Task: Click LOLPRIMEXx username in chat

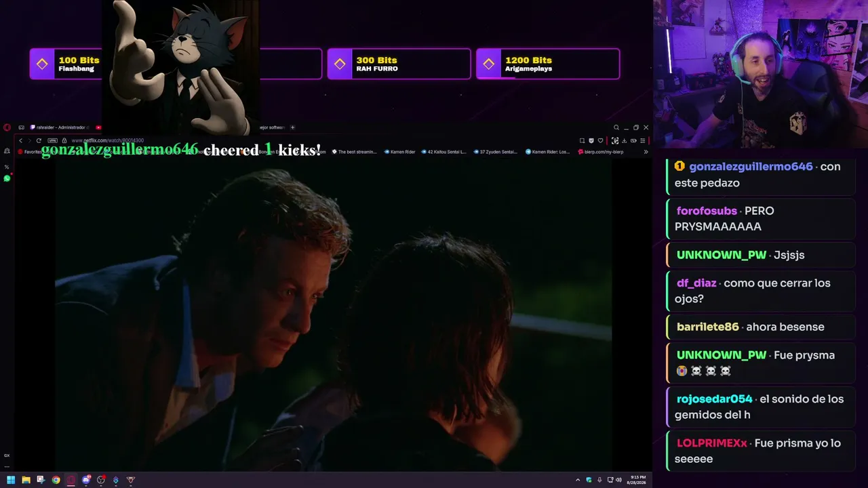Action: pyautogui.click(x=711, y=443)
